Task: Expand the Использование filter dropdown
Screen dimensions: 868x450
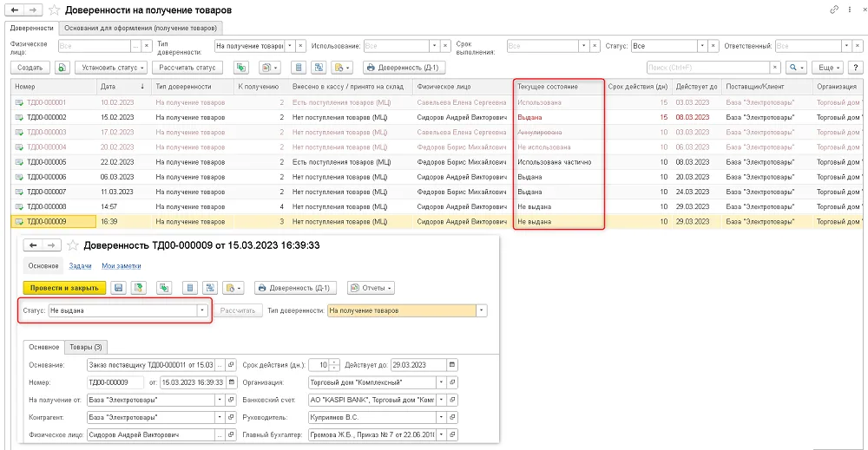Action: [434, 46]
